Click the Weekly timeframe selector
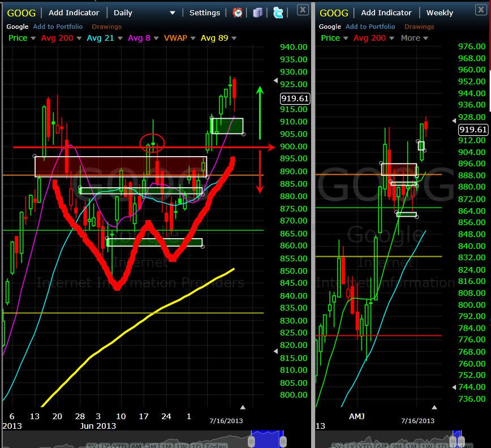491x448 pixels. (x=440, y=12)
